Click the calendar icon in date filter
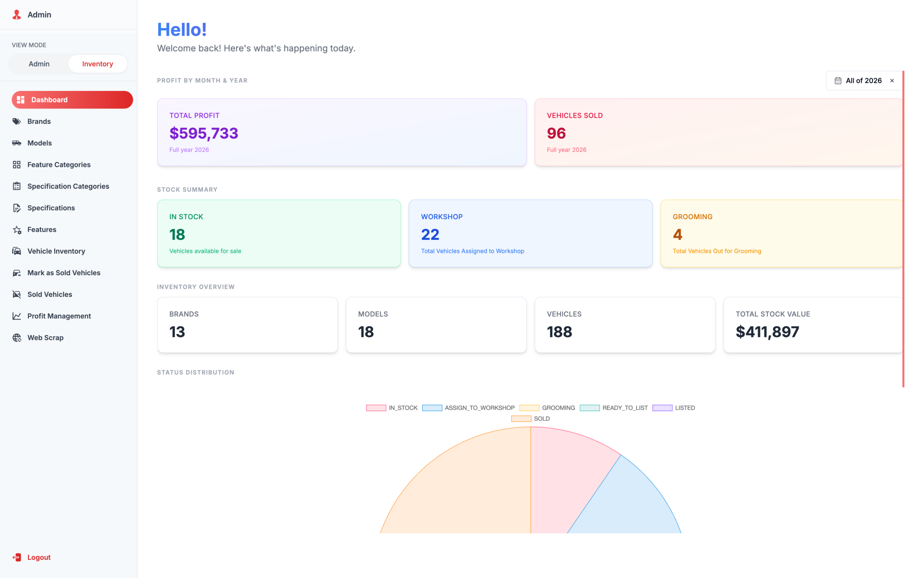The width and height of the screenshot is (924, 578). (x=838, y=81)
